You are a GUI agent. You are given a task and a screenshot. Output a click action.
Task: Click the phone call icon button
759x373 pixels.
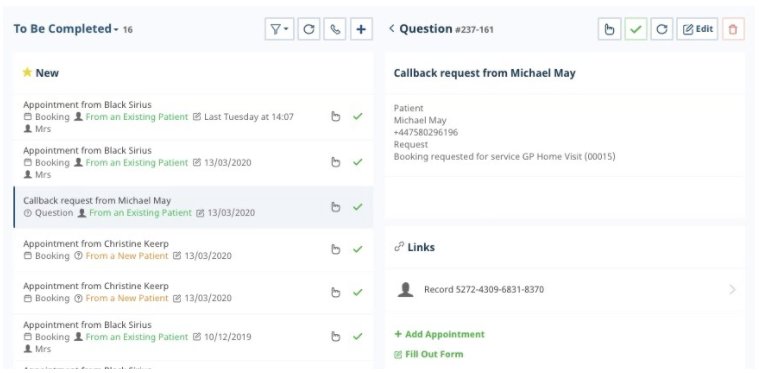[x=335, y=30]
